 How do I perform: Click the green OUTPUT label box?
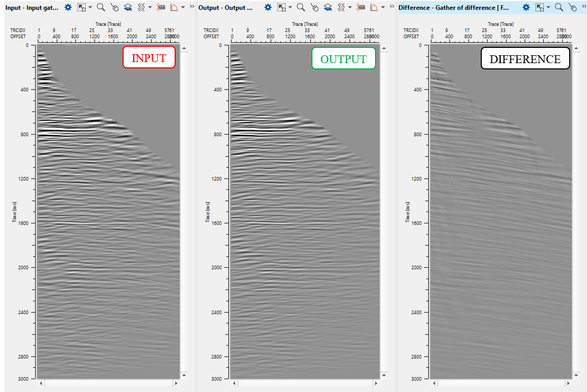click(343, 58)
